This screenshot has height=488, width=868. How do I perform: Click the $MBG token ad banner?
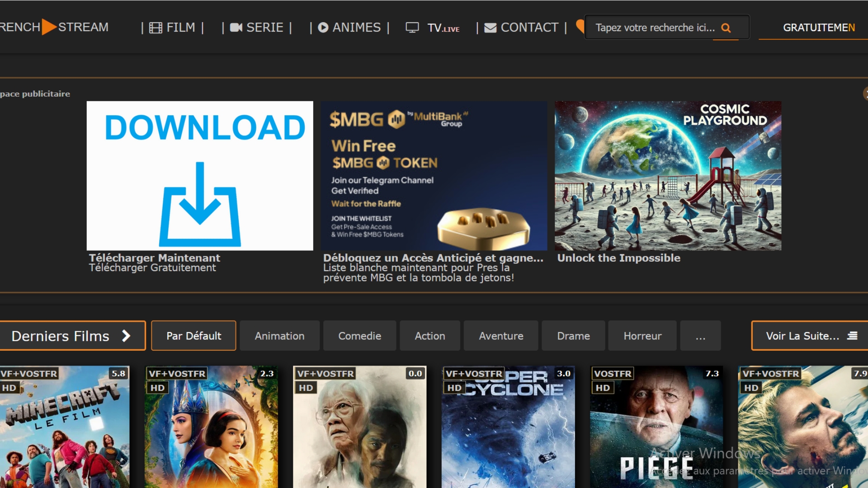click(434, 176)
